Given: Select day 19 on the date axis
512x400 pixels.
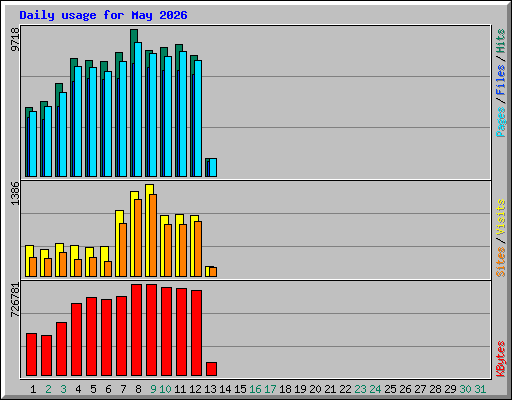Looking at the screenshot, I should (300, 389).
